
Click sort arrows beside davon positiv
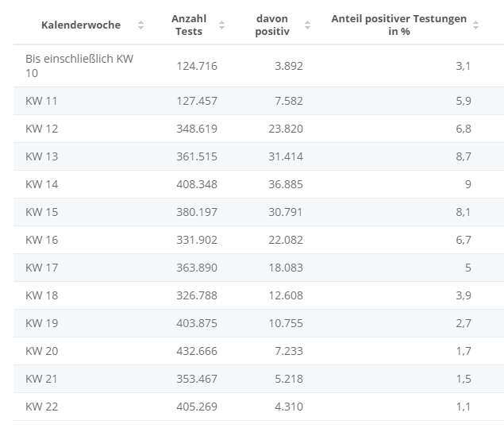pyautogui.click(x=306, y=25)
